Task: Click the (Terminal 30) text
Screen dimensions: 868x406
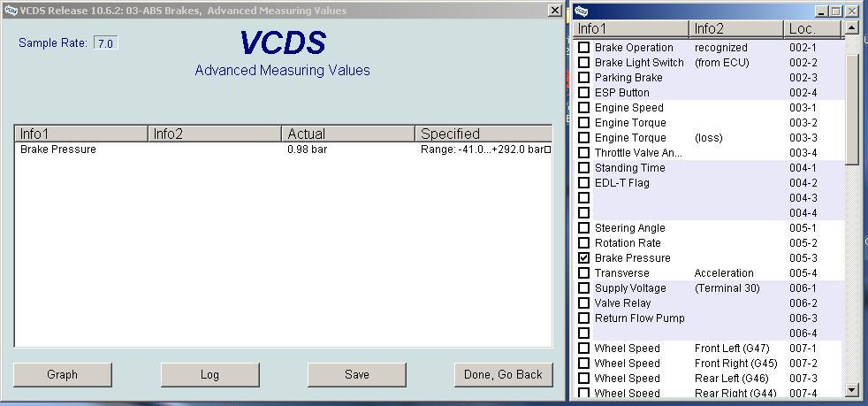Action: 727,288
